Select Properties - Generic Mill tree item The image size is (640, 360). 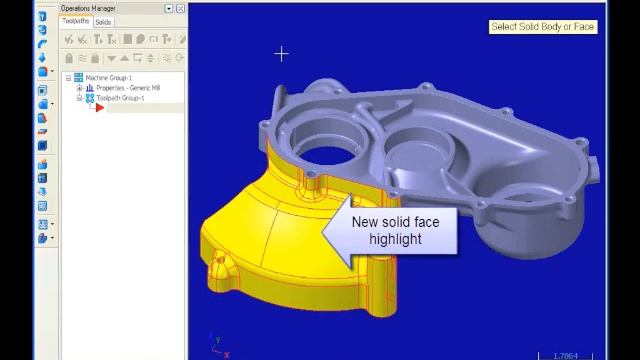tap(128, 88)
